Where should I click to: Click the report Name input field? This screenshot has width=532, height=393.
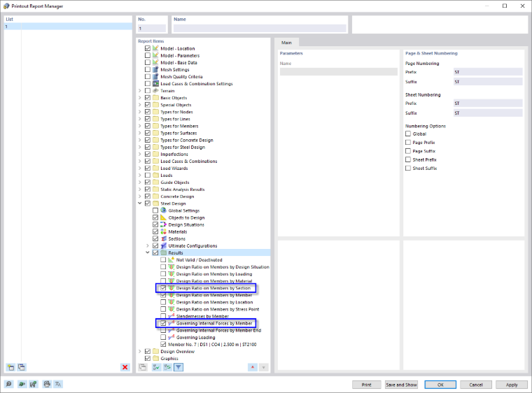(260, 29)
